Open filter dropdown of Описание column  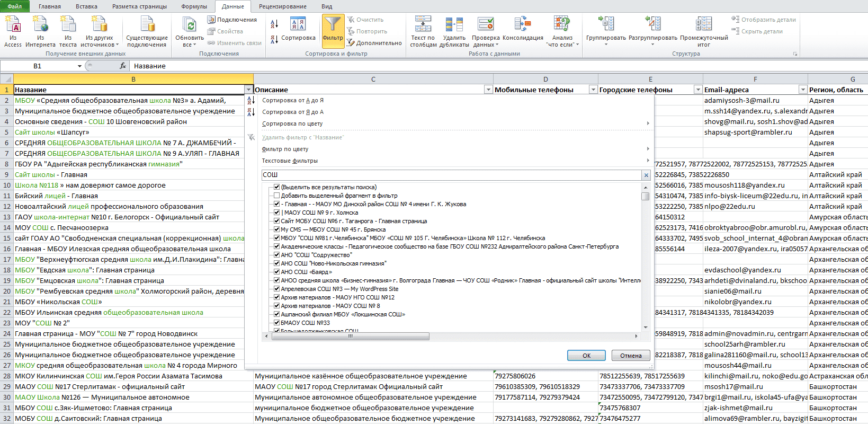(x=488, y=90)
